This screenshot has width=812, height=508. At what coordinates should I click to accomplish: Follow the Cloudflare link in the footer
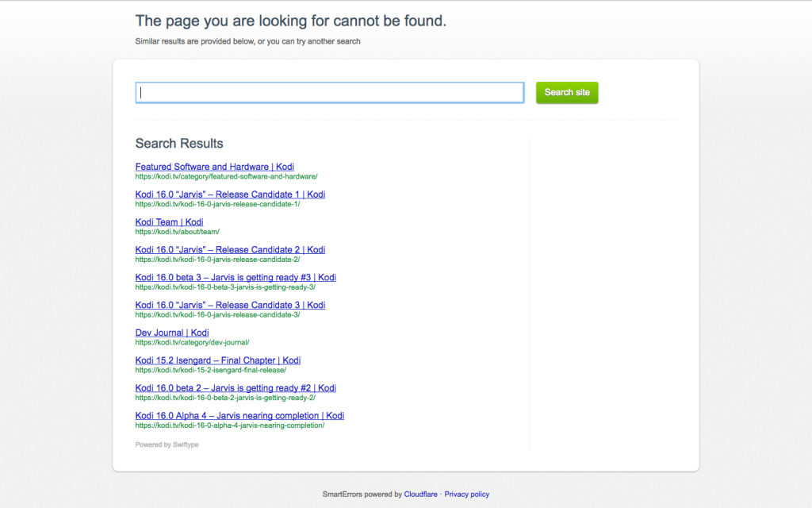[x=421, y=495]
